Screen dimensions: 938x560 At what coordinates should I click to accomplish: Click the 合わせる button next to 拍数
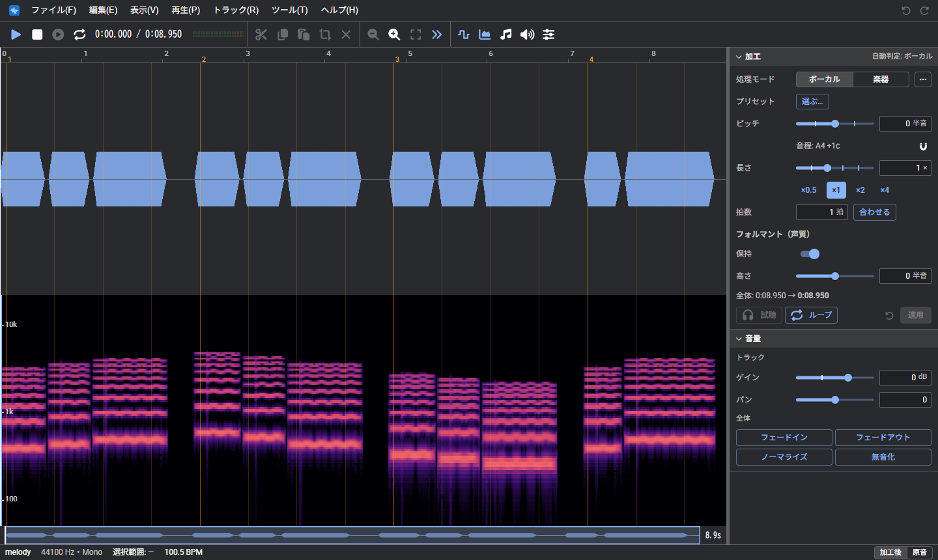tap(875, 212)
